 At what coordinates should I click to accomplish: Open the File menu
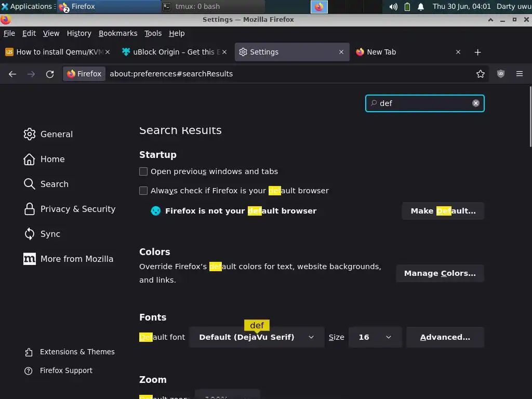point(9,33)
